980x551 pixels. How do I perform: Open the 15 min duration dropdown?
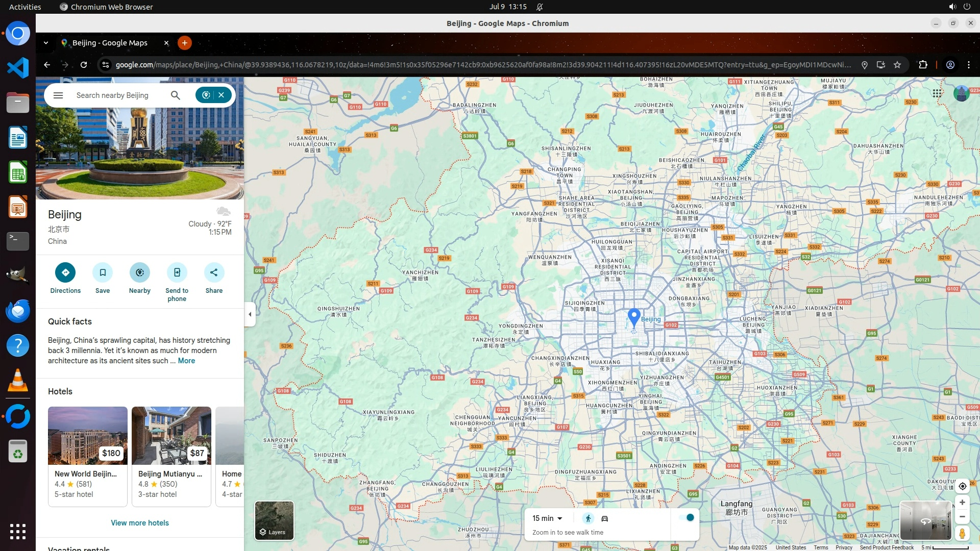click(x=547, y=518)
